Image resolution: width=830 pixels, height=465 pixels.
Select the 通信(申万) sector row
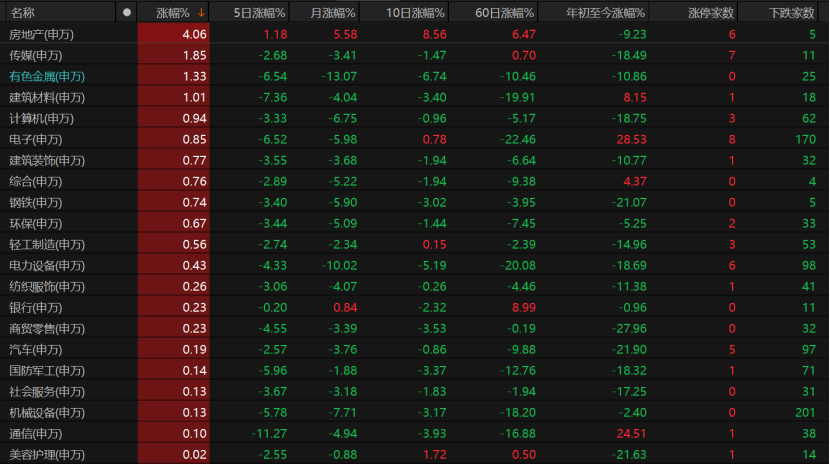[x=414, y=434]
